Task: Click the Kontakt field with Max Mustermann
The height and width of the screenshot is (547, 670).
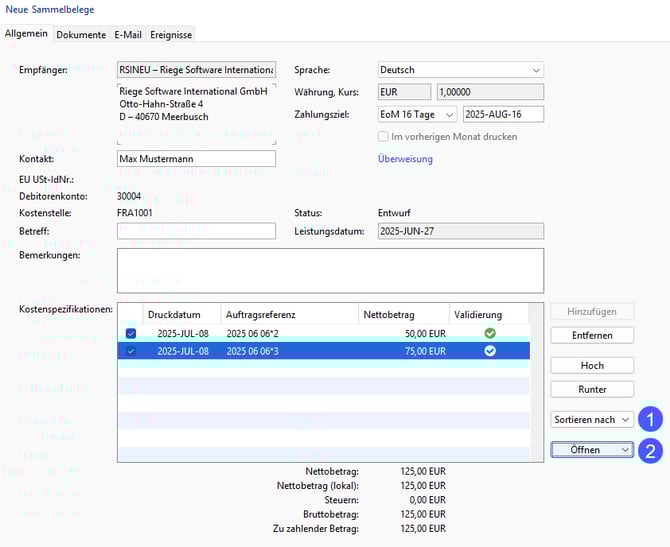Action: coord(196,159)
